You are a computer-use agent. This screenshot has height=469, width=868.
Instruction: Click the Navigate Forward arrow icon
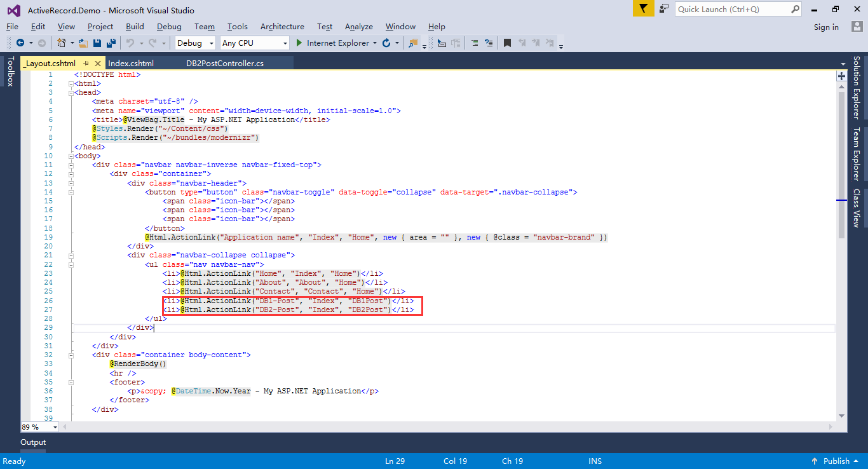[41, 43]
